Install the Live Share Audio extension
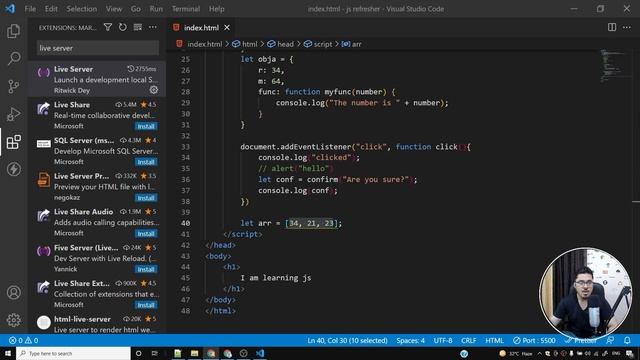Viewport: 640px width, 360px height. coord(146,233)
